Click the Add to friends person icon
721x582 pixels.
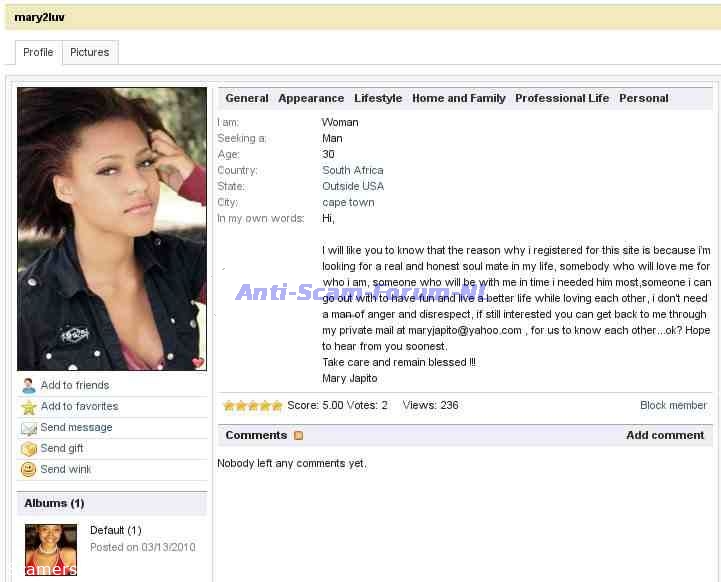28,386
